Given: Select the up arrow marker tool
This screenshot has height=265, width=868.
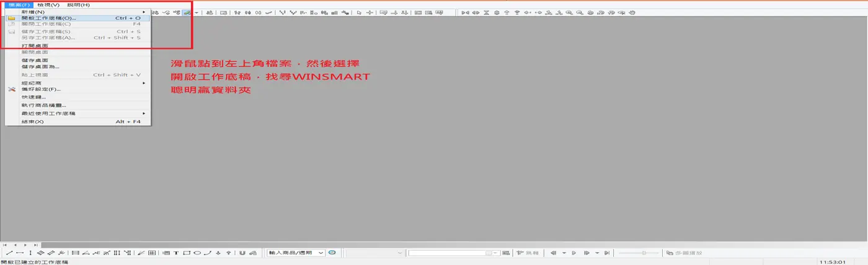Looking at the screenshot, I should [x=228, y=253].
